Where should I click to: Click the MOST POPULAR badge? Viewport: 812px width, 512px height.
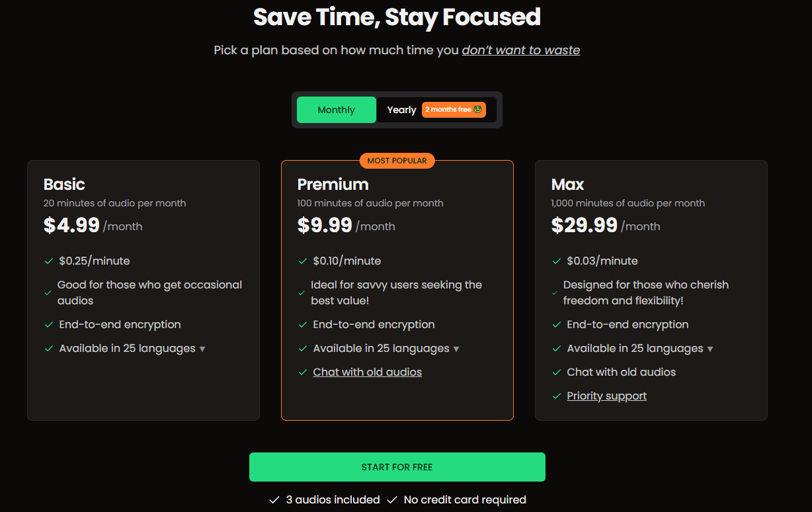coord(397,161)
